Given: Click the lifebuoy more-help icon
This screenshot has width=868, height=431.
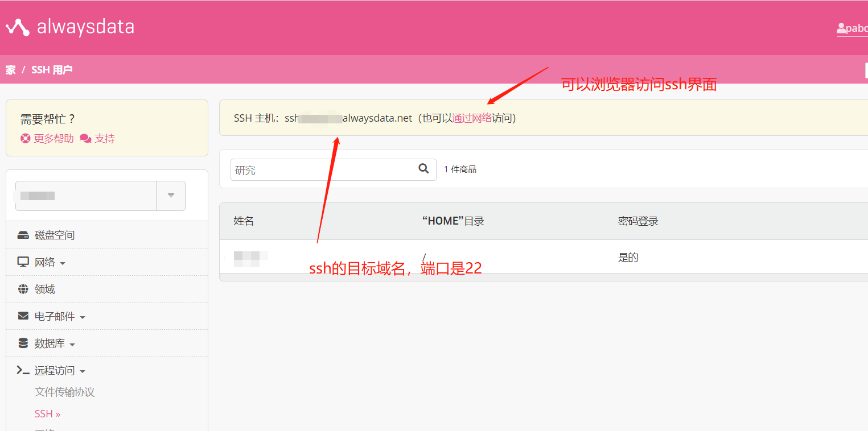Looking at the screenshot, I should pos(26,139).
